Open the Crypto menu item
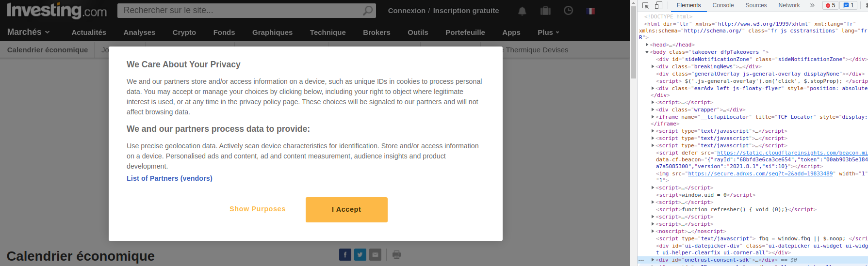This screenshot has height=266, width=868. click(184, 32)
